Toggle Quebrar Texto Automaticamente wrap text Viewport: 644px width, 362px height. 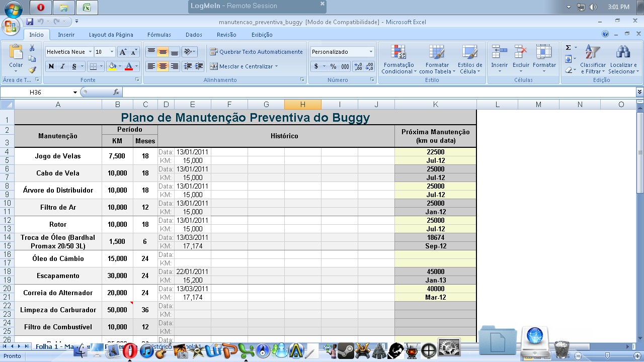pyautogui.click(x=257, y=52)
